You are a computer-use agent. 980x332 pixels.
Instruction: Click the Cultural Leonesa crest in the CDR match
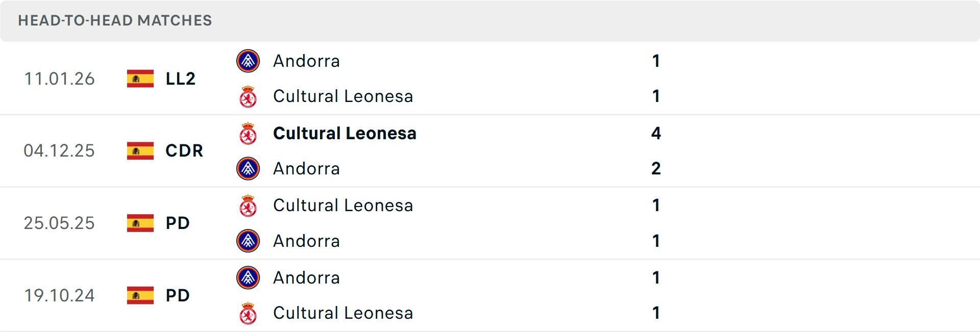coord(249,133)
